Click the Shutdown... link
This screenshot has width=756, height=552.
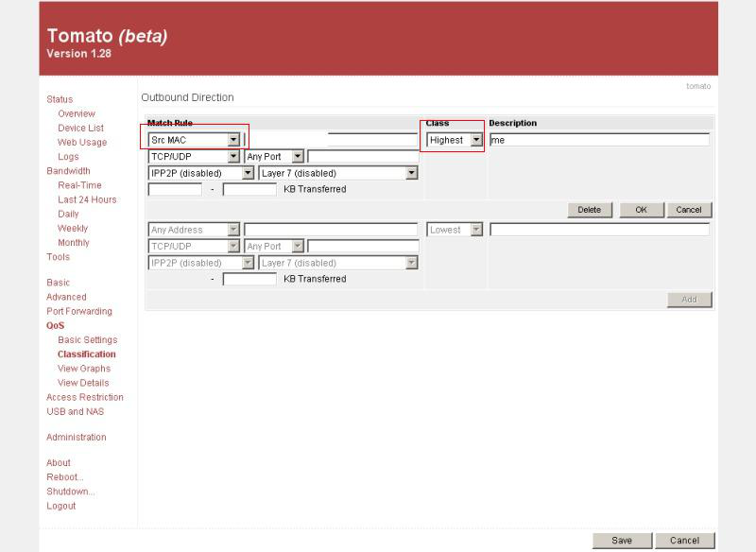point(70,492)
